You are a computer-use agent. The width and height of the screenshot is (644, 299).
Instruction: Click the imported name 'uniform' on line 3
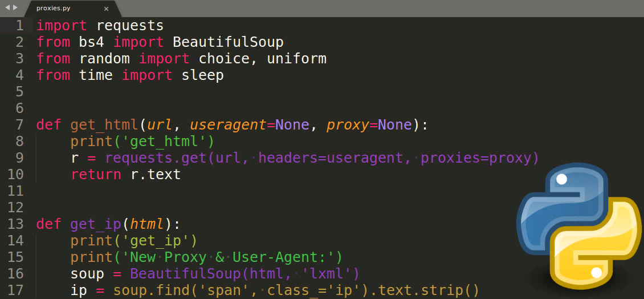[x=296, y=59]
